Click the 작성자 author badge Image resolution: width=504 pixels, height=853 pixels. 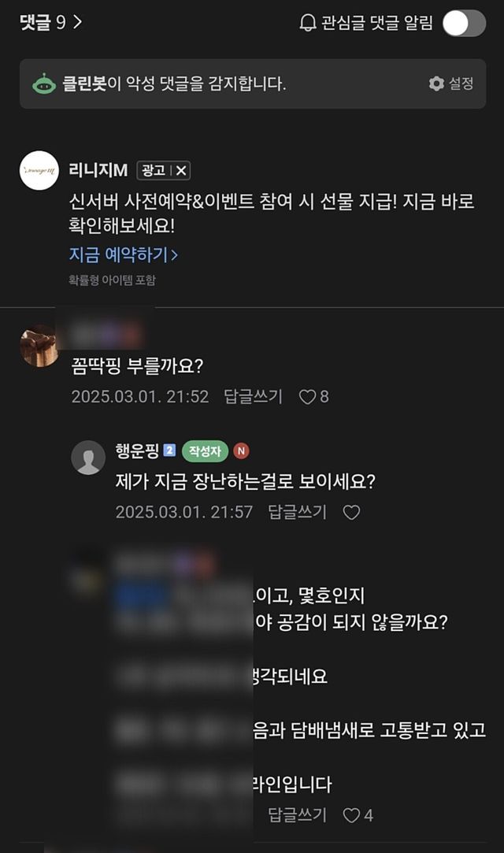pyautogui.click(x=206, y=451)
